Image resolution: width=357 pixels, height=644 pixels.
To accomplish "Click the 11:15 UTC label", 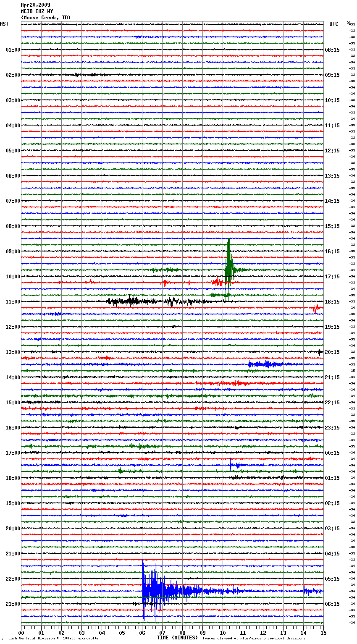I will 332,126.
